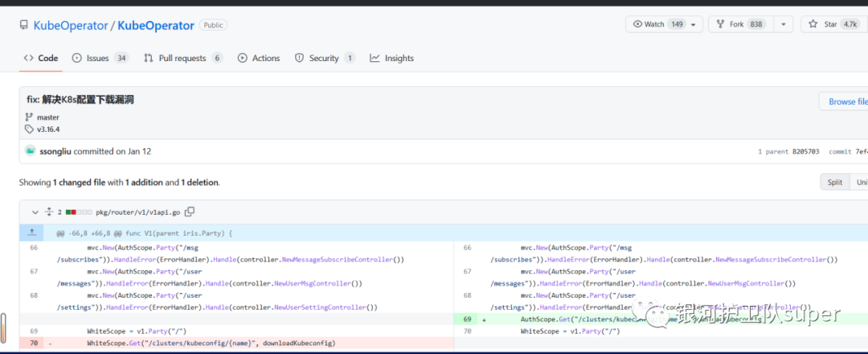Click the Actions play icon
This screenshot has width=868, height=354.
(x=242, y=58)
